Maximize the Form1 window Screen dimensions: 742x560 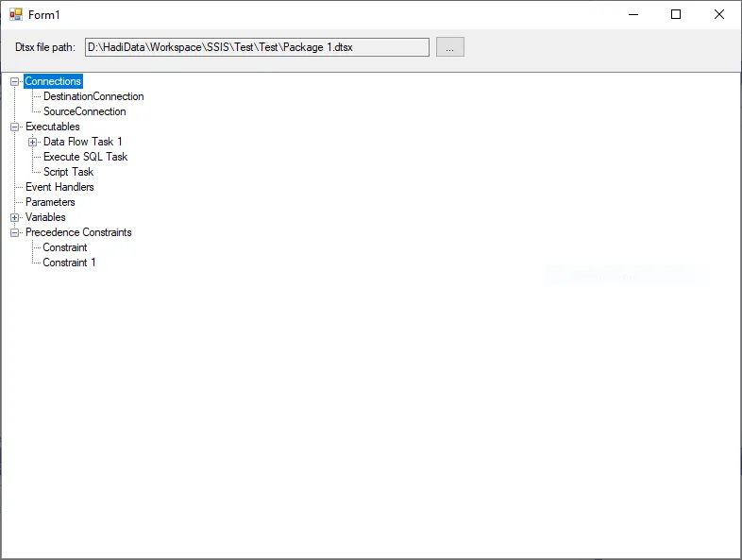pyautogui.click(x=676, y=15)
